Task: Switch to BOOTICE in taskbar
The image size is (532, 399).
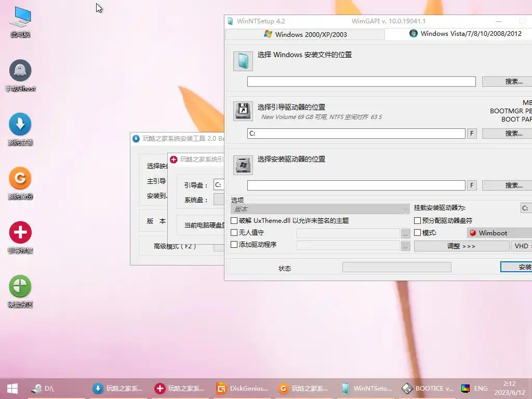Action: [x=428, y=389]
